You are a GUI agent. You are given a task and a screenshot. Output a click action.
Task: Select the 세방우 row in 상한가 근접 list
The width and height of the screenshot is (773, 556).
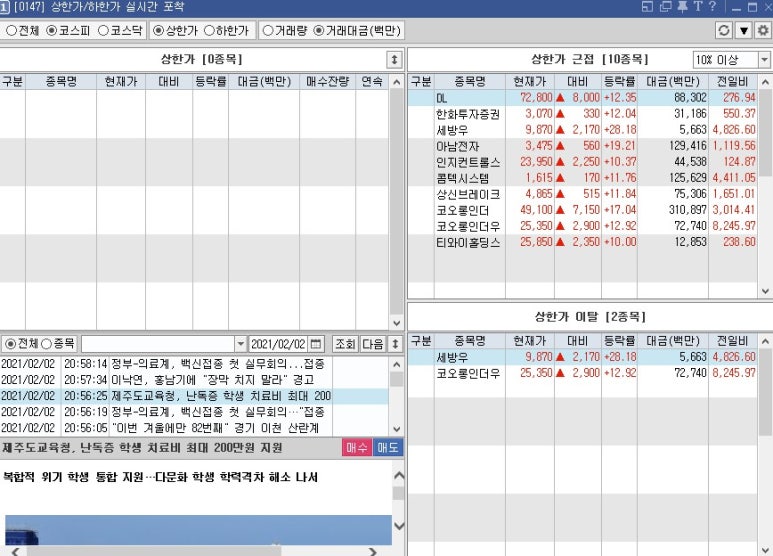[x=583, y=130]
